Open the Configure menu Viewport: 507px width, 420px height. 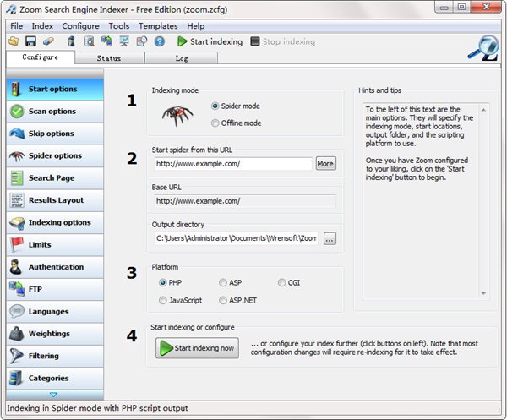(80, 26)
